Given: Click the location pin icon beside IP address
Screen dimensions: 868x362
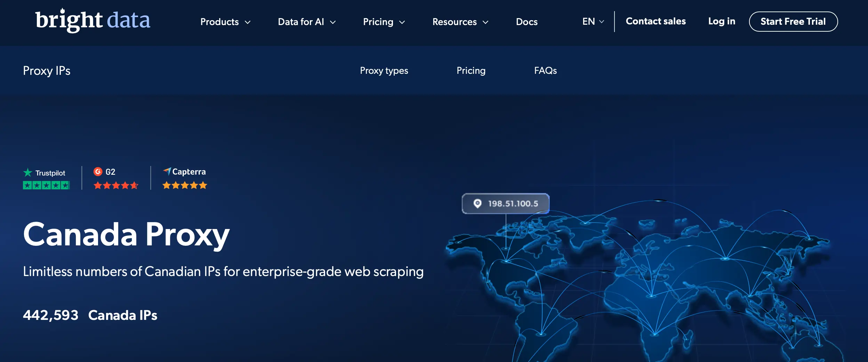Looking at the screenshot, I should pos(477,204).
